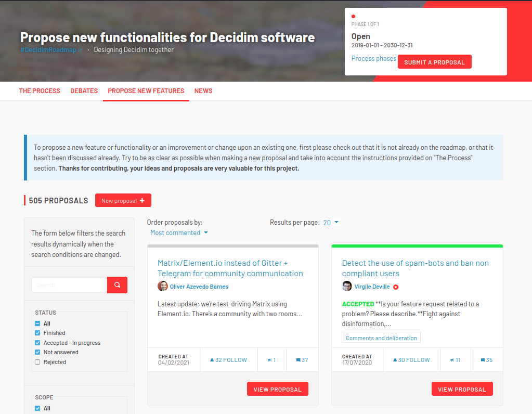The width and height of the screenshot is (532, 414).
Task: Click Designing Decidim together subtitle
Action: [x=134, y=50]
